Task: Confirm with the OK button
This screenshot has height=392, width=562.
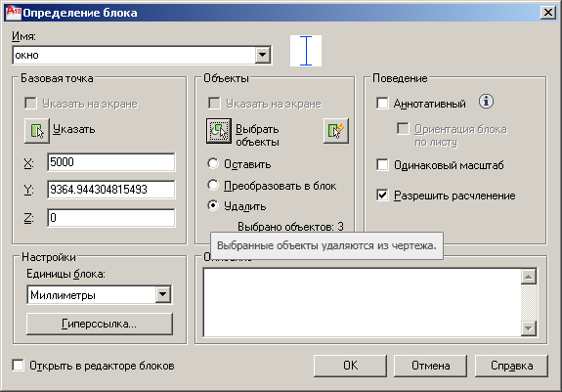Action: tap(350, 366)
